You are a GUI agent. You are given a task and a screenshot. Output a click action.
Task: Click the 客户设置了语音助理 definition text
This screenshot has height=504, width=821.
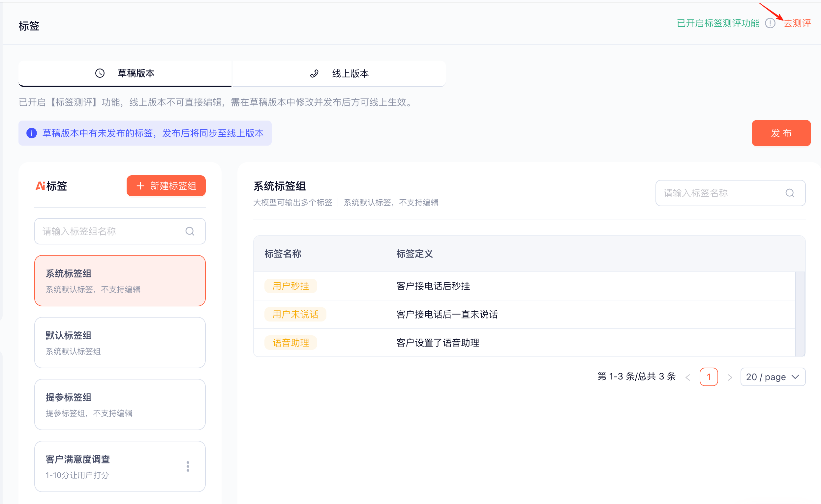pos(438,343)
